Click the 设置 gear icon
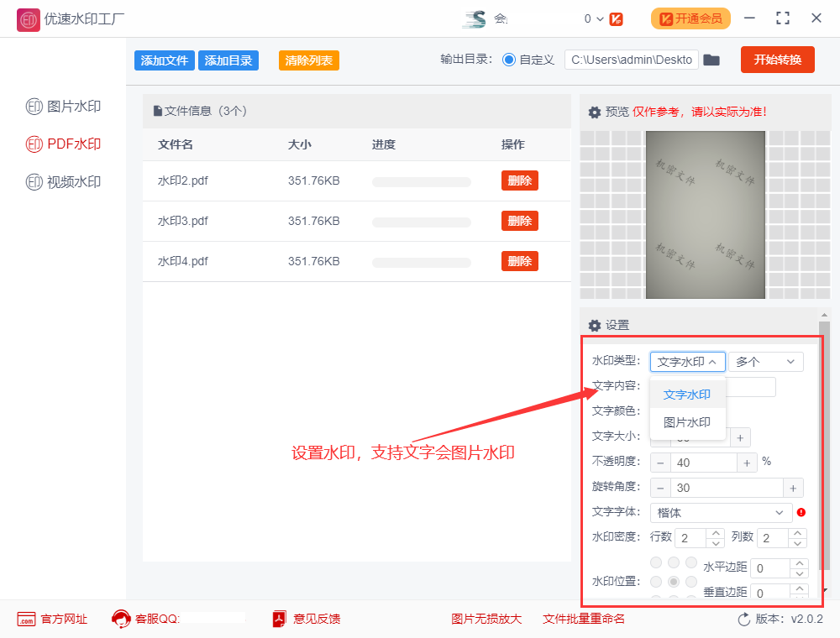 (595, 325)
